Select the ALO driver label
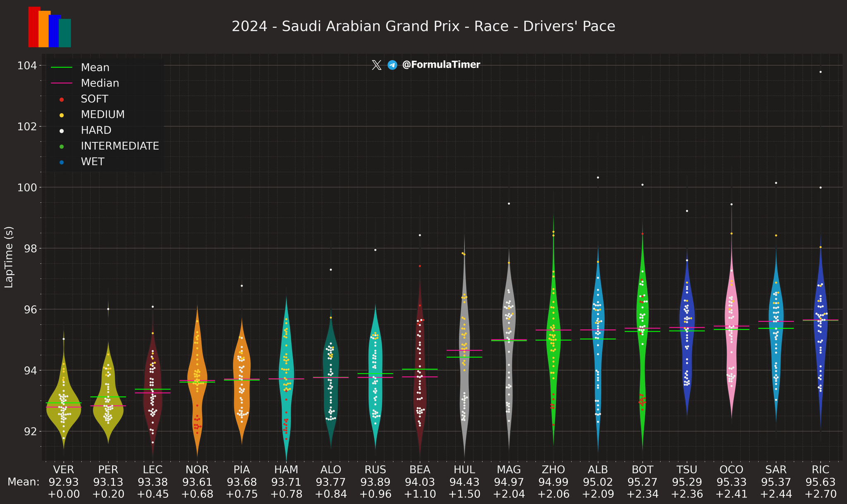This screenshot has width=847, height=504. point(331,470)
